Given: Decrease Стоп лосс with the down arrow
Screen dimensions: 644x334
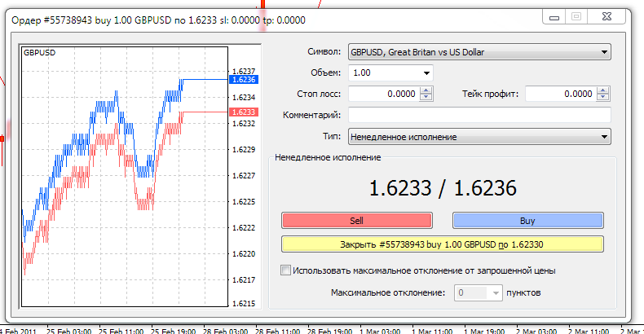Looking at the screenshot, I should pyautogui.click(x=426, y=99).
